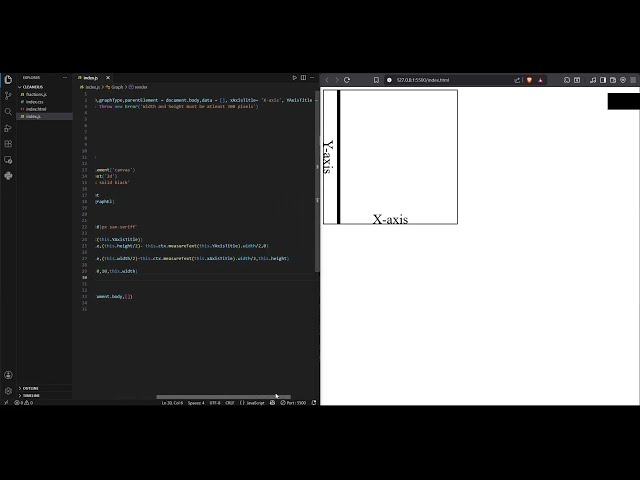Open Run and Debug view

[x=8, y=128]
